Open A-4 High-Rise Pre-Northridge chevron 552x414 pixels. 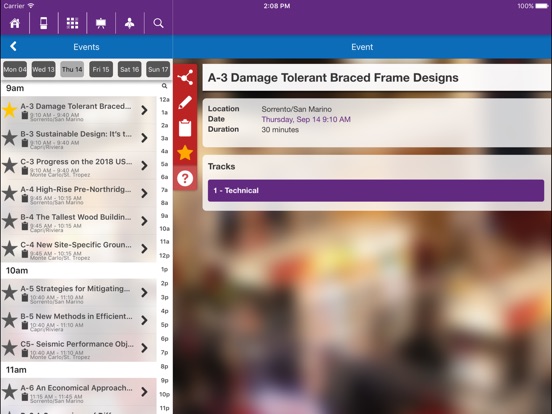pyautogui.click(x=144, y=193)
